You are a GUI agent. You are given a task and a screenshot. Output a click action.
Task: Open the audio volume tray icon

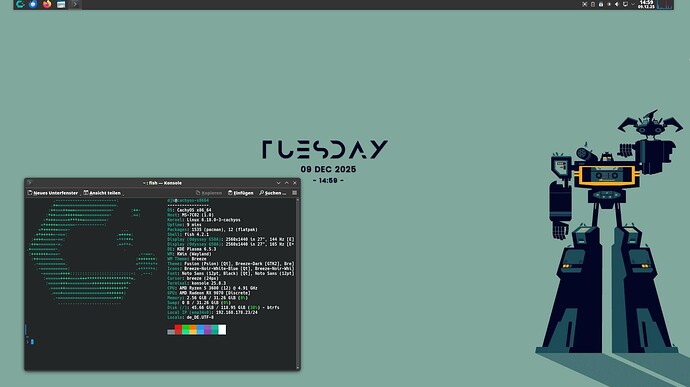617,4
